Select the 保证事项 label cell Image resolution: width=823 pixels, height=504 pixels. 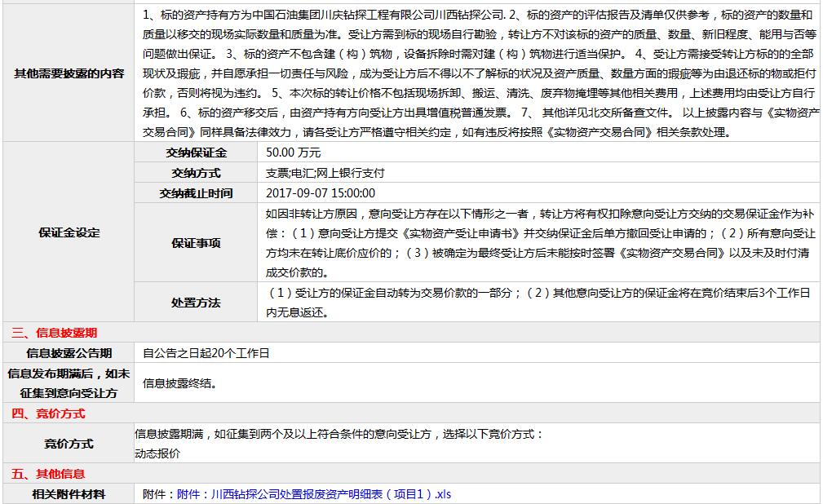pyautogui.click(x=196, y=243)
